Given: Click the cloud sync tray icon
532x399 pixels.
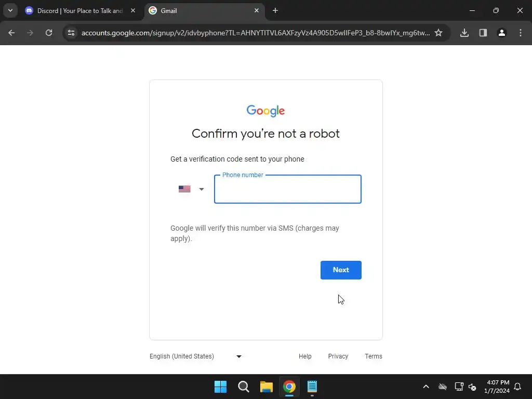Looking at the screenshot, I should tap(443, 387).
